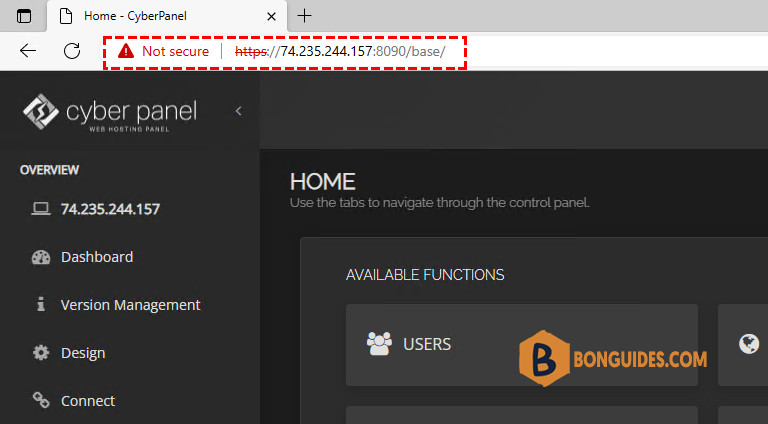Click the Version Management info icon
The image size is (768, 424).
[x=41, y=304]
